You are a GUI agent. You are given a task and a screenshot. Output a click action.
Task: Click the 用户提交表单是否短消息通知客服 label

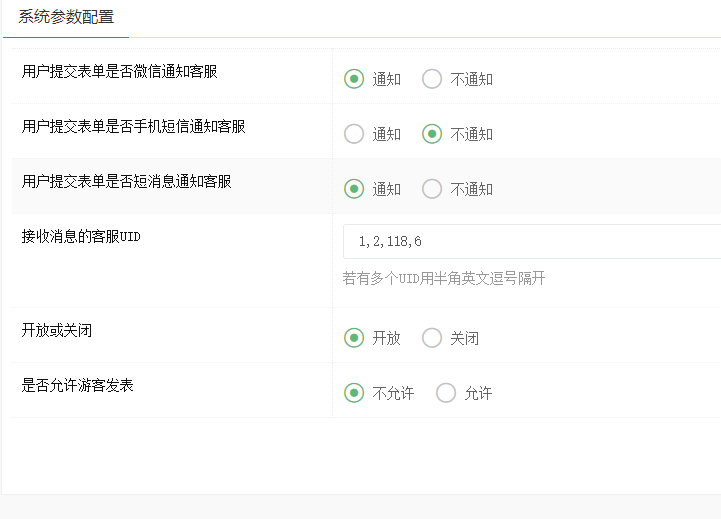pyautogui.click(x=126, y=181)
